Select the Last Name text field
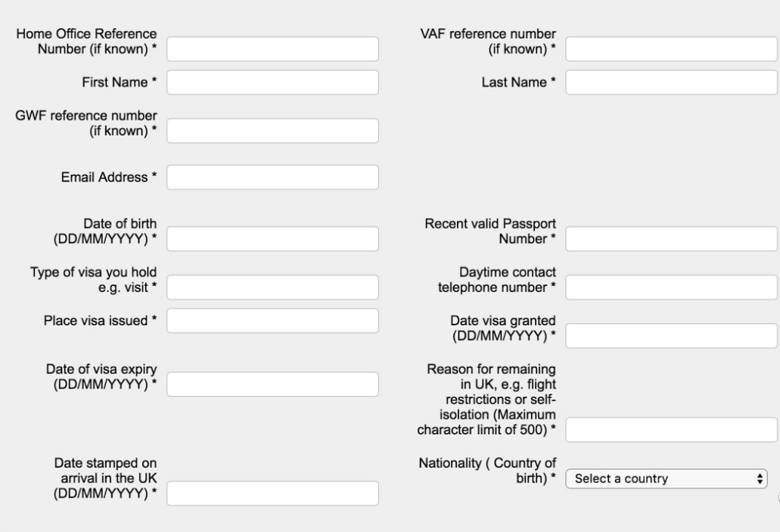This screenshot has width=780, height=532. pos(672,82)
